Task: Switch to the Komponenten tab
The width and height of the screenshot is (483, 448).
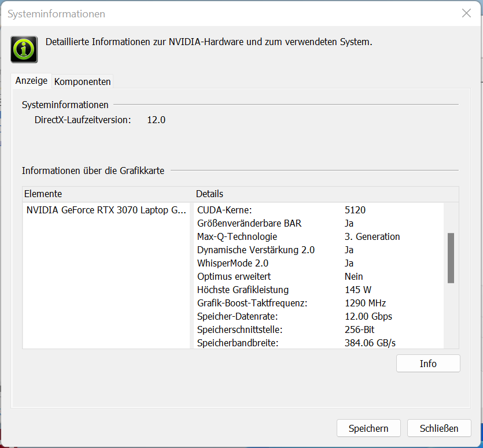Action: click(x=82, y=82)
